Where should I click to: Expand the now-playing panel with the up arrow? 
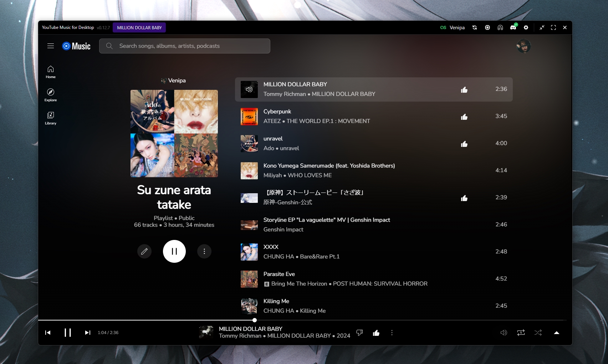point(557,333)
